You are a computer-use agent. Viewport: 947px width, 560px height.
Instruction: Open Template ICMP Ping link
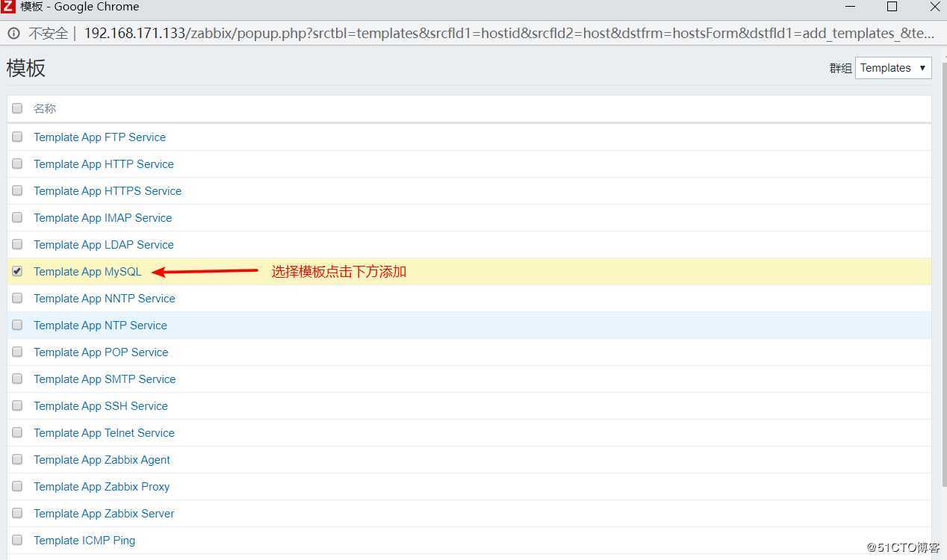pos(84,541)
